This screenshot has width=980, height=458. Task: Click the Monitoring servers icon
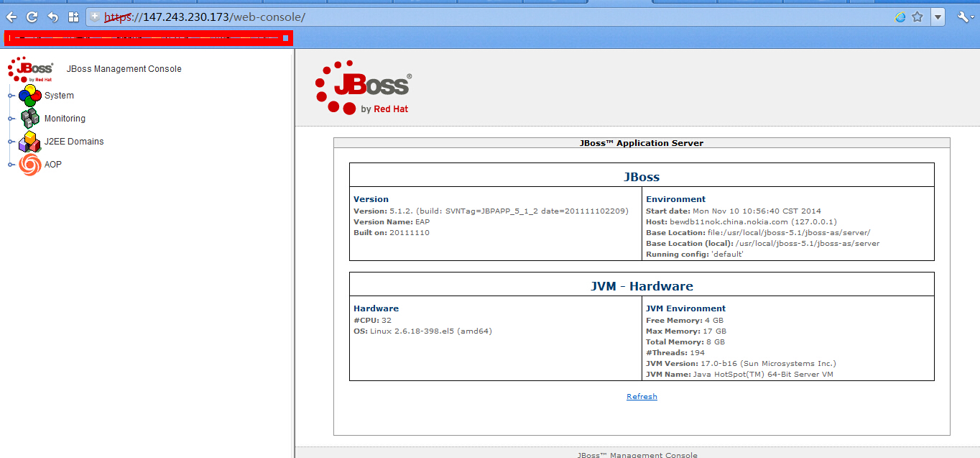point(29,119)
